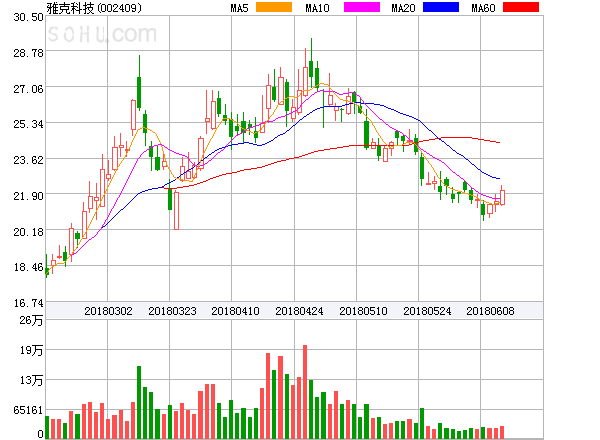Screen dimensions: 600x440
Task: Click the 20180524 date label
Action: point(427,311)
